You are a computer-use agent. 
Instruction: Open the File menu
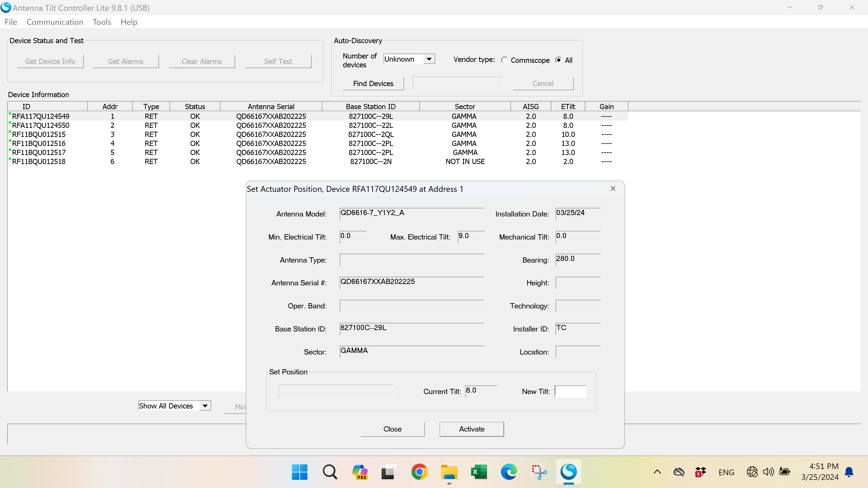point(11,22)
